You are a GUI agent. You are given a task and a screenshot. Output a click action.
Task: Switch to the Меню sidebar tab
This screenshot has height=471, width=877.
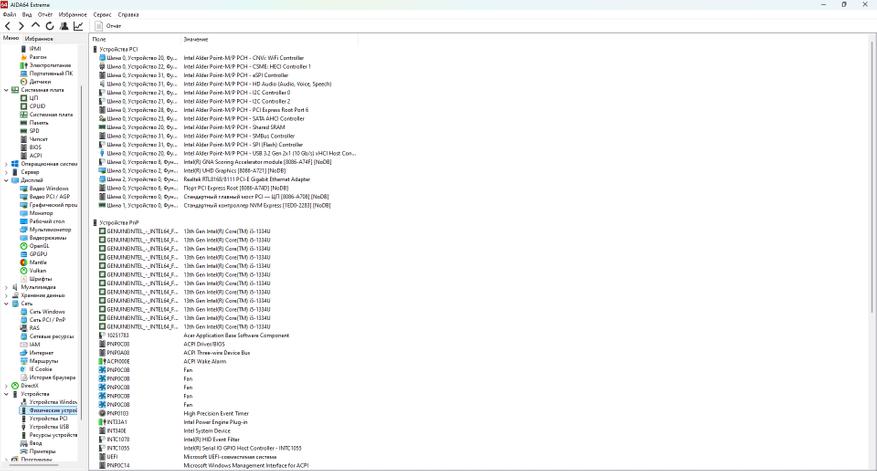tap(11, 38)
